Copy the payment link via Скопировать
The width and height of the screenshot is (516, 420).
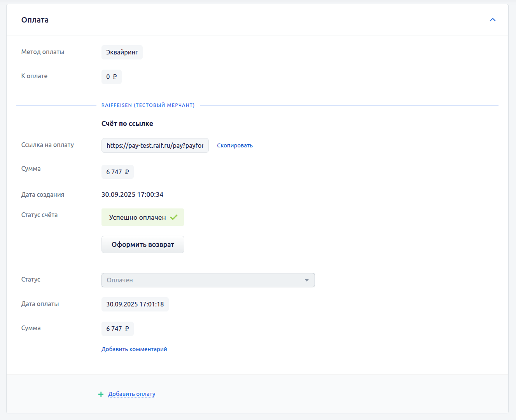234,145
